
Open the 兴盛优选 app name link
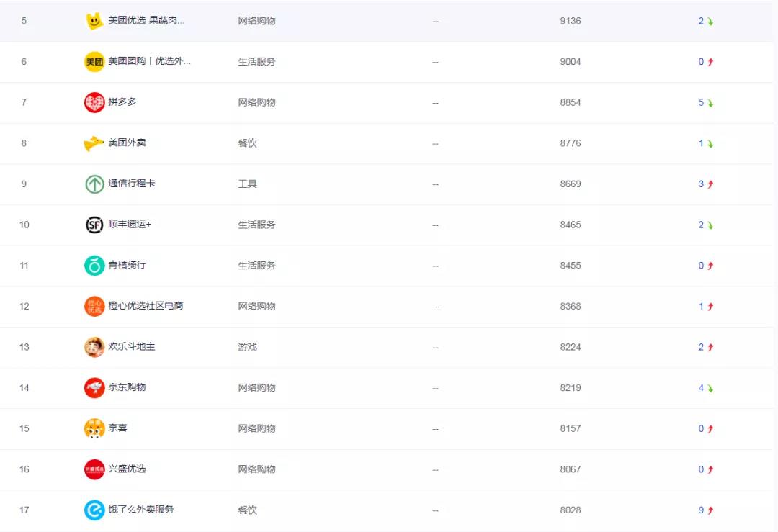pyautogui.click(x=127, y=469)
